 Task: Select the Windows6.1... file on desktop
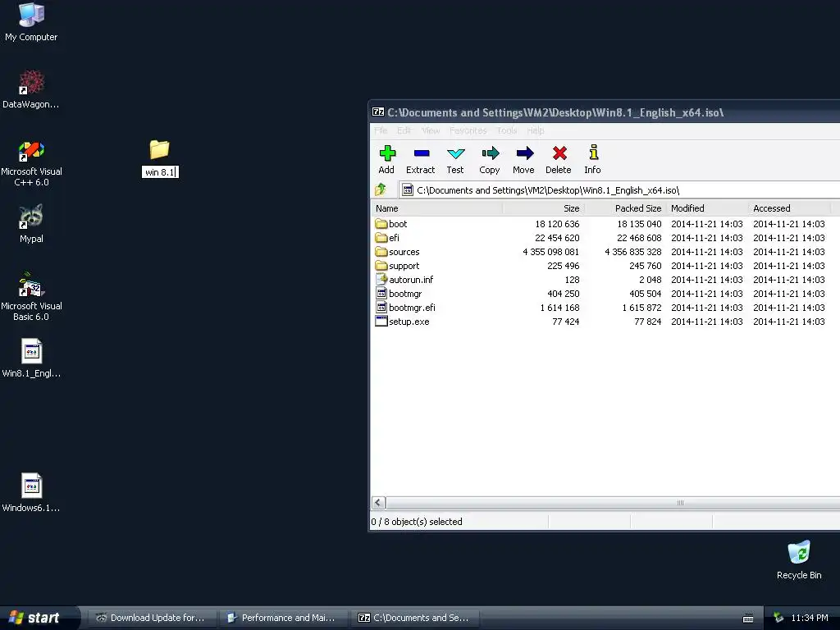click(31, 492)
